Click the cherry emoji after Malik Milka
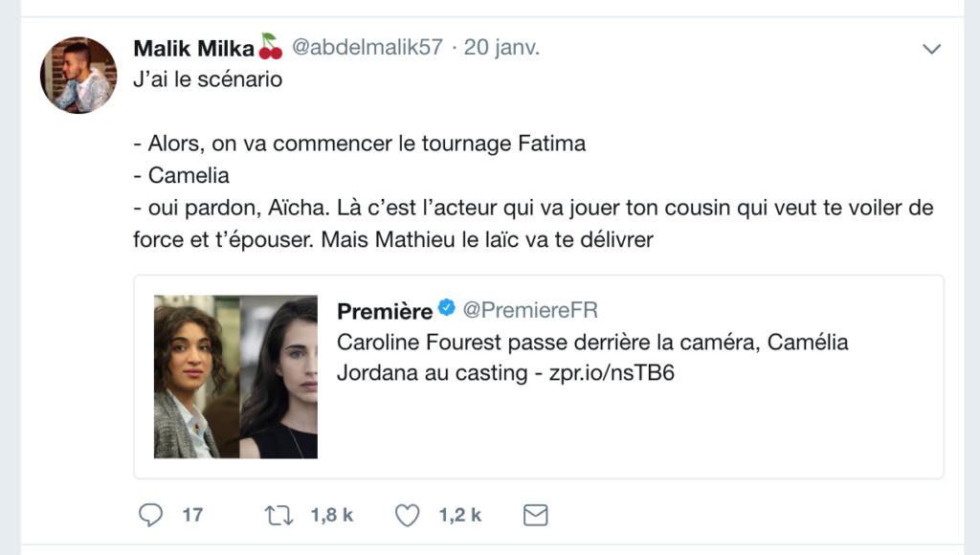Viewport: 980px width, 555px height. 271,47
